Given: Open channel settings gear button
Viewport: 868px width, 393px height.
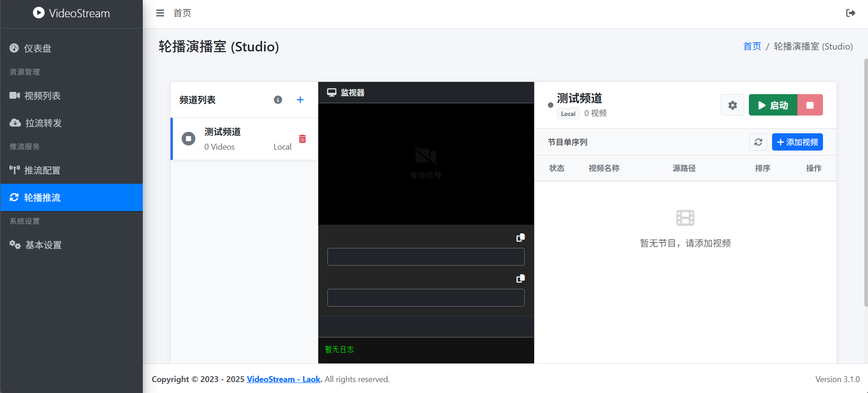Looking at the screenshot, I should (x=732, y=105).
